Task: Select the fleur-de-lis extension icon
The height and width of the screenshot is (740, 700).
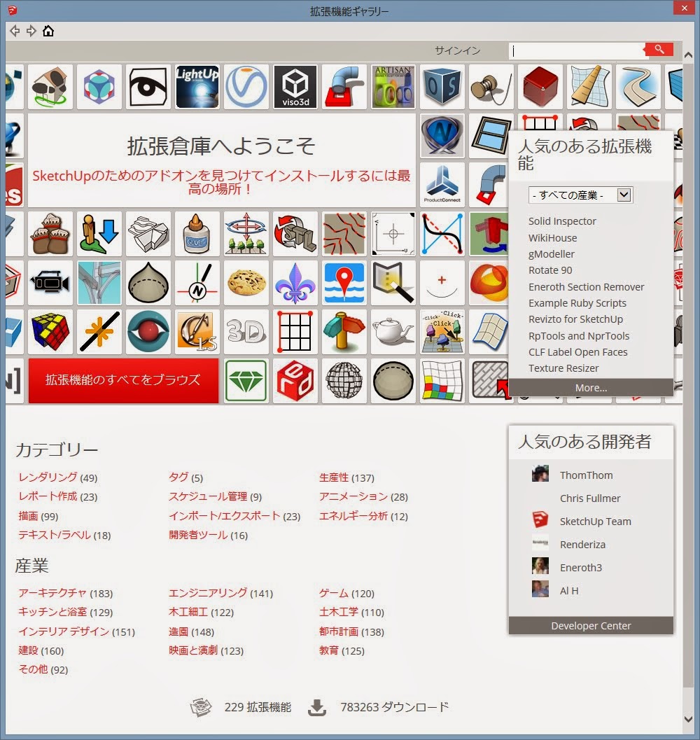Action: pos(295,283)
